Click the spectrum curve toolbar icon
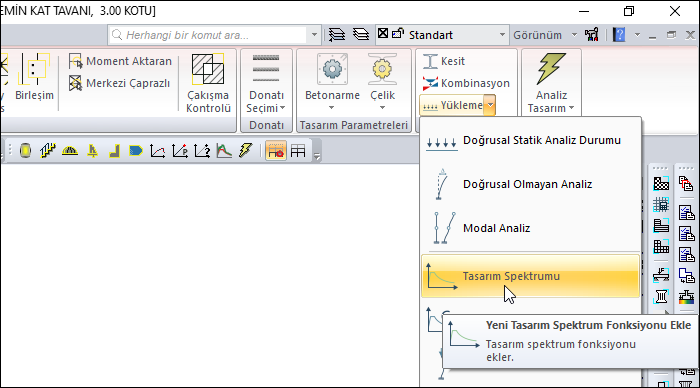This screenshot has height=388, width=700. pyautogui.click(x=224, y=151)
